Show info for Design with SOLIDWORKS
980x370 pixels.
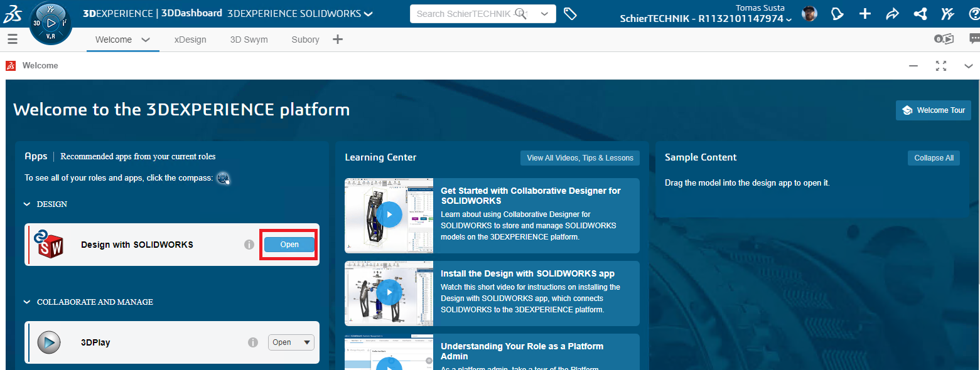[249, 245]
